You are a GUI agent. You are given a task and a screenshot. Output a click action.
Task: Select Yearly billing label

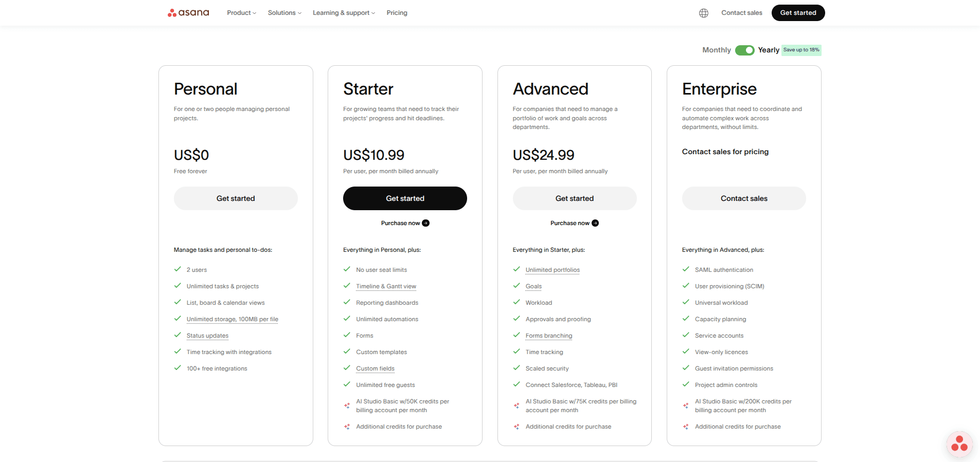tap(769, 50)
